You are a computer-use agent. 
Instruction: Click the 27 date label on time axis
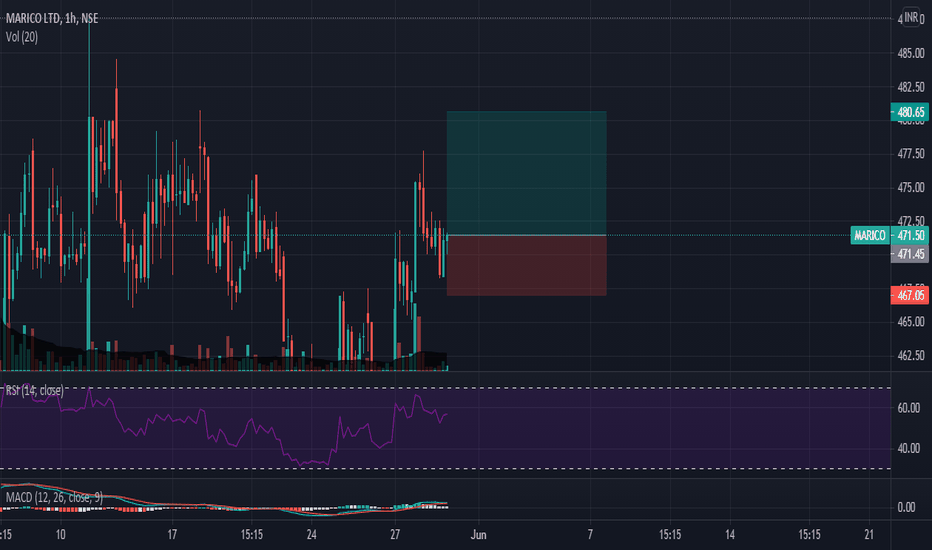(x=395, y=535)
